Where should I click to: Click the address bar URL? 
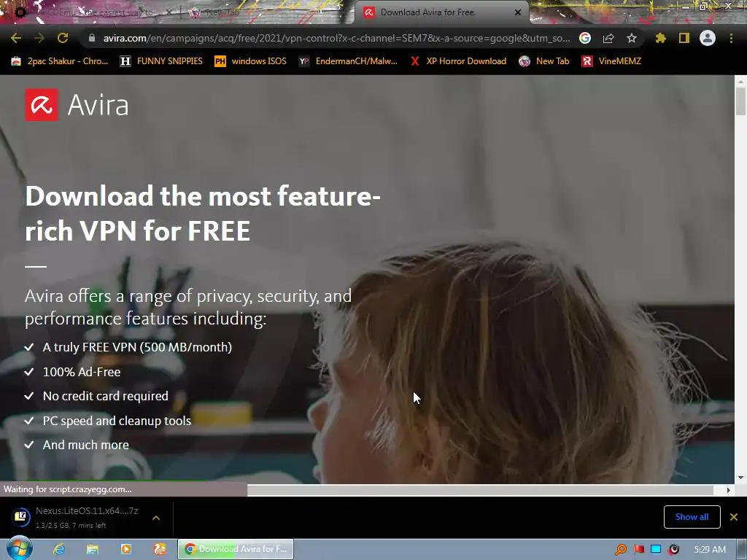point(336,38)
